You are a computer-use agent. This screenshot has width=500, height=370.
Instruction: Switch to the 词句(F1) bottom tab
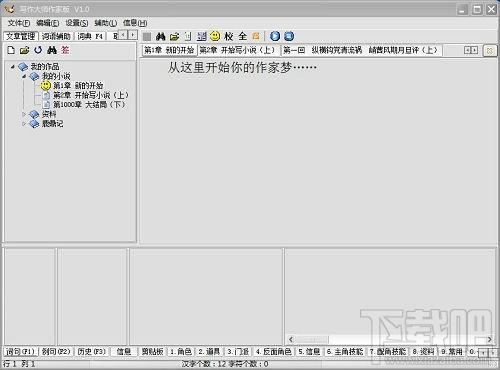(x=21, y=352)
